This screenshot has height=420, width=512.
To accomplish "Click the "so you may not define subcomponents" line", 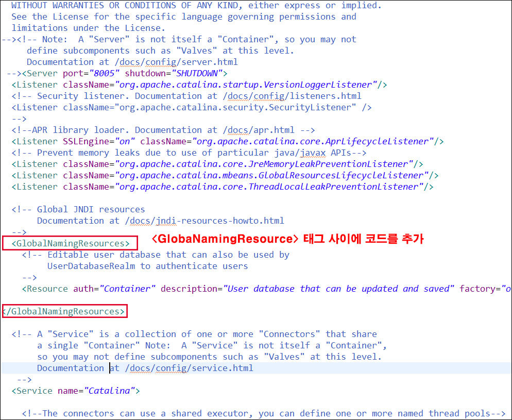I will pyautogui.click(x=209, y=357).
